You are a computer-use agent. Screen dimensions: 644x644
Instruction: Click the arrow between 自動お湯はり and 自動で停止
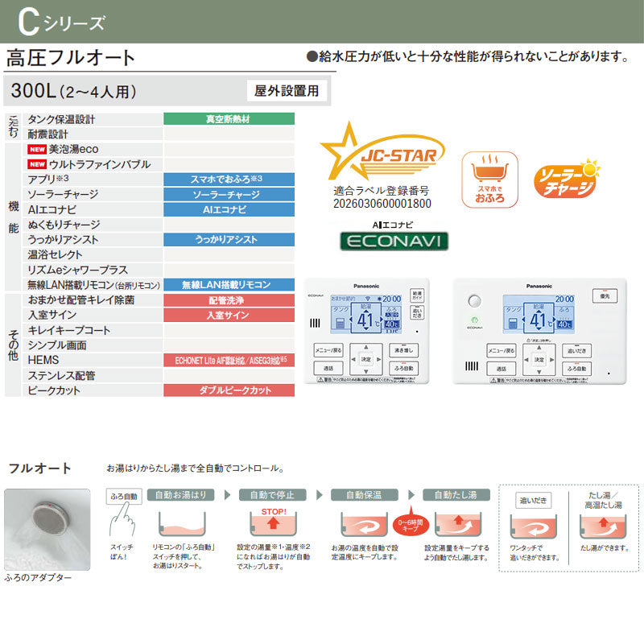(227, 495)
